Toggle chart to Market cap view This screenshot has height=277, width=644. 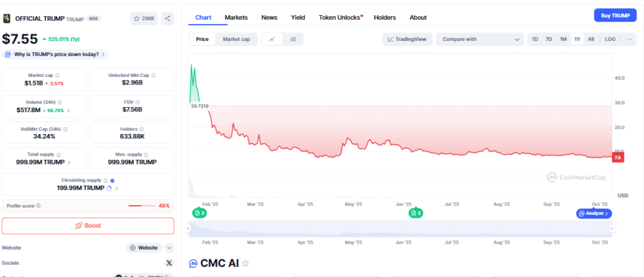click(236, 39)
